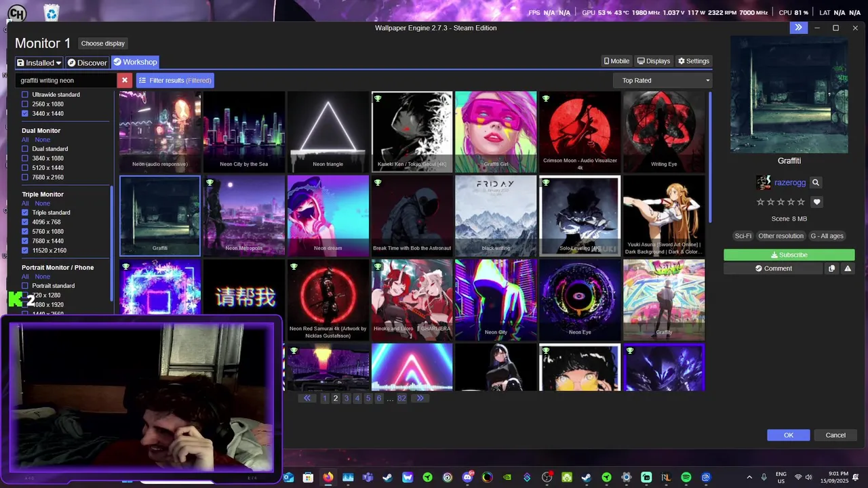The height and width of the screenshot is (488, 868).
Task: Open the Mobile menu
Action: pyautogui.click(x=616, y=61)
